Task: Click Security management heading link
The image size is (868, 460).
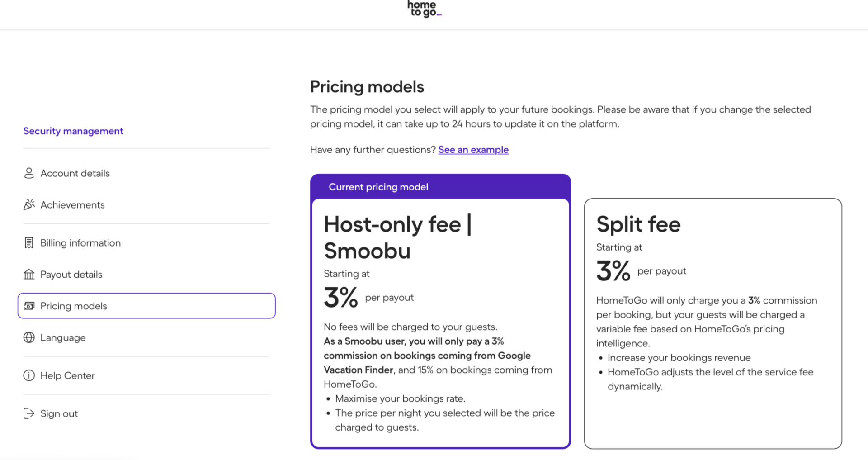Action: (x=73, y=131)
